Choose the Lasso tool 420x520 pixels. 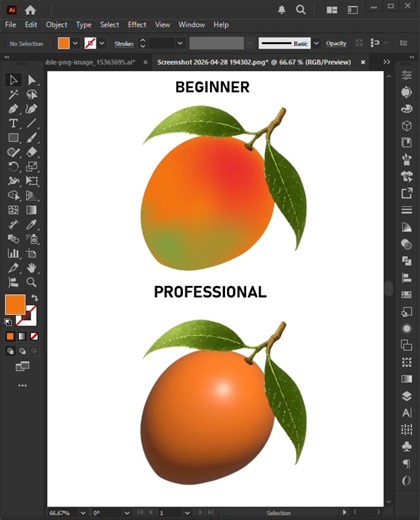[x=32, y=95]
